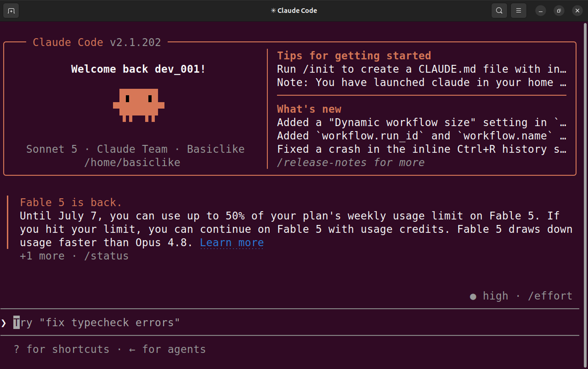
Task: Click 'Fable 5 is back.' heading
Action: [71, 202]
